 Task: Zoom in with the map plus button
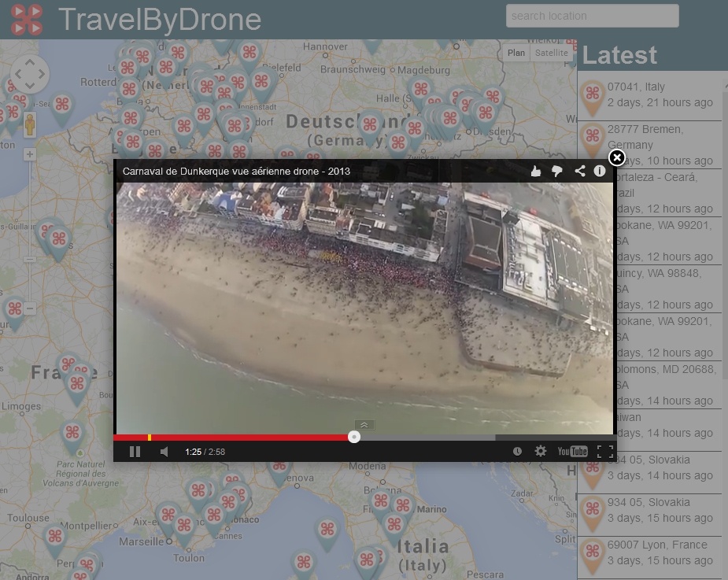pos(30,154)
